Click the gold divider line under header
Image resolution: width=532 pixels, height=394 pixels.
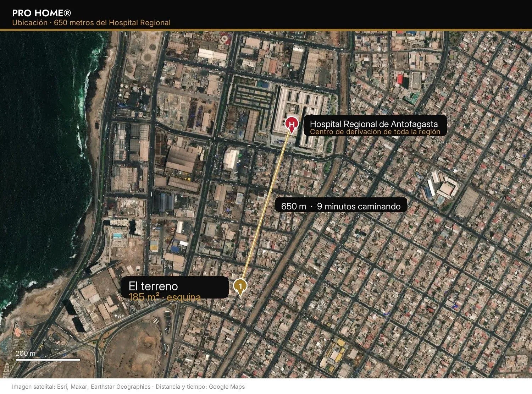tap(266, 30)
